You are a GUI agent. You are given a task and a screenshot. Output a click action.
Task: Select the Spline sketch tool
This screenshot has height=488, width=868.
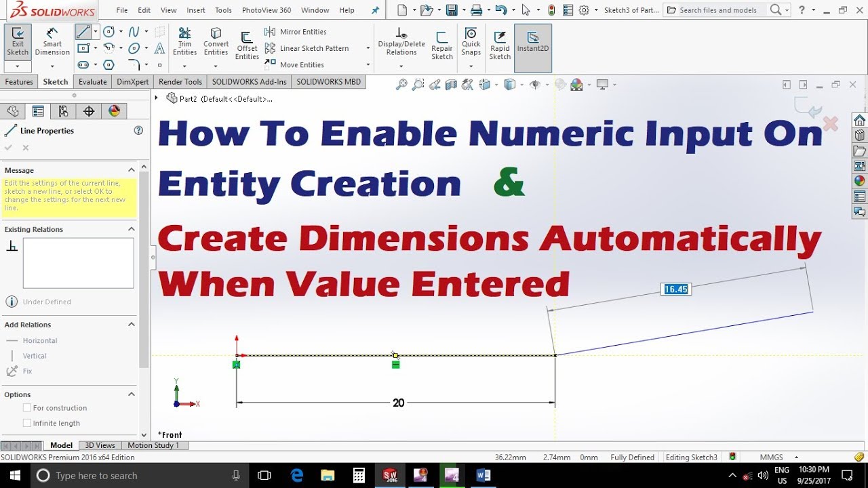134,32
